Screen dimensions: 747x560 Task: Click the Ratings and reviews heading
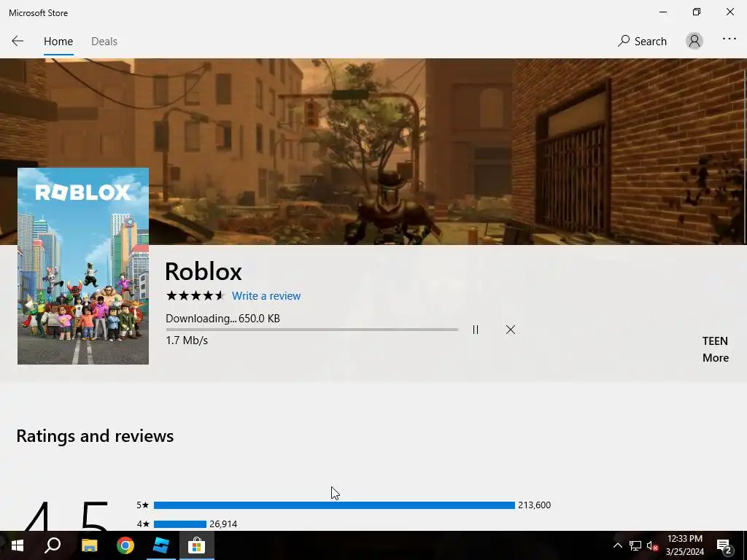click(95, 436)
